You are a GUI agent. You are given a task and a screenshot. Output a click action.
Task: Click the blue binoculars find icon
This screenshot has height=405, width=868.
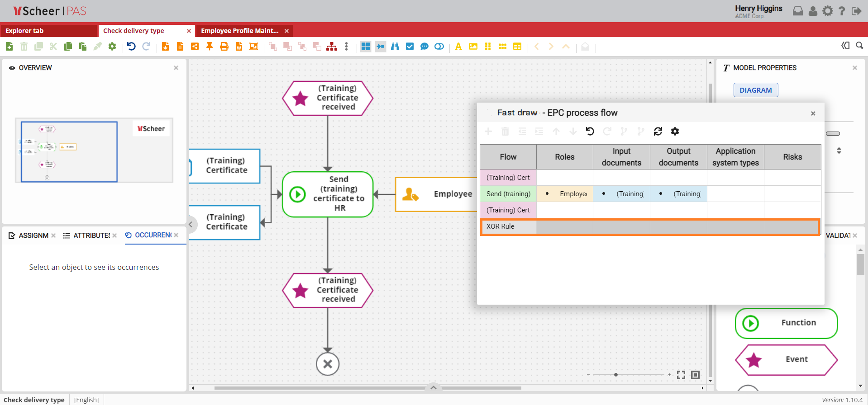[395, 47]
